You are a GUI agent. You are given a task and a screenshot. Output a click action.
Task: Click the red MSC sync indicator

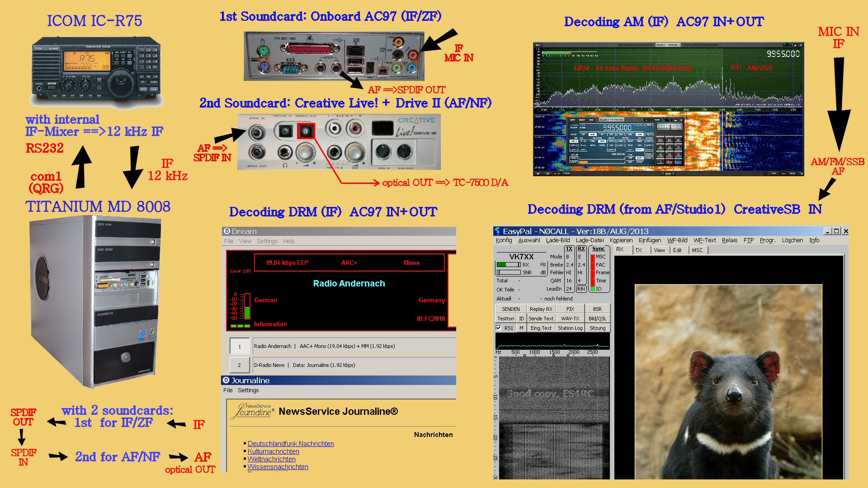593,257
